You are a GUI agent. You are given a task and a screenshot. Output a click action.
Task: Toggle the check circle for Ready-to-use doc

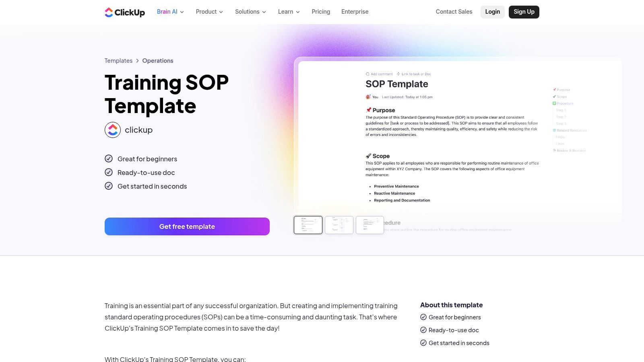pyautogui.click(x=109, y=172)
